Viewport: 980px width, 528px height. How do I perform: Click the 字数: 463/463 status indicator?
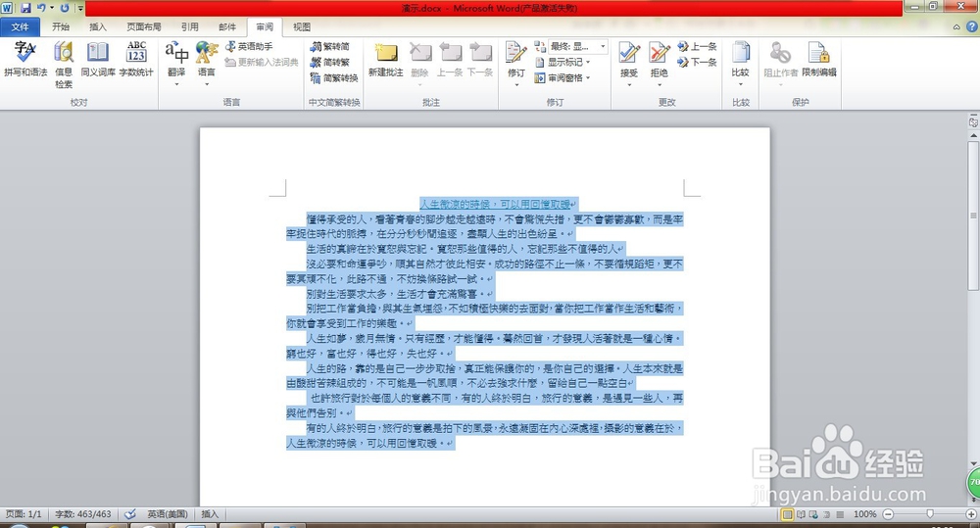(x=82, y=513)
